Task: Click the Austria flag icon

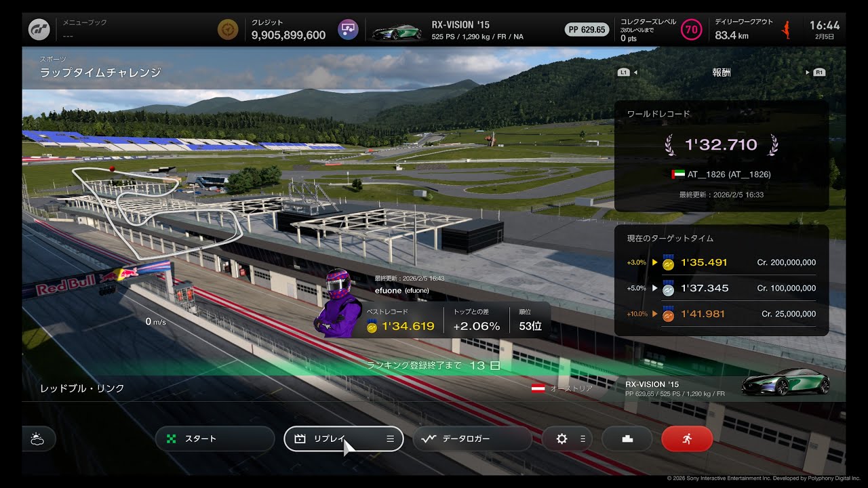Action: [538, 388]
